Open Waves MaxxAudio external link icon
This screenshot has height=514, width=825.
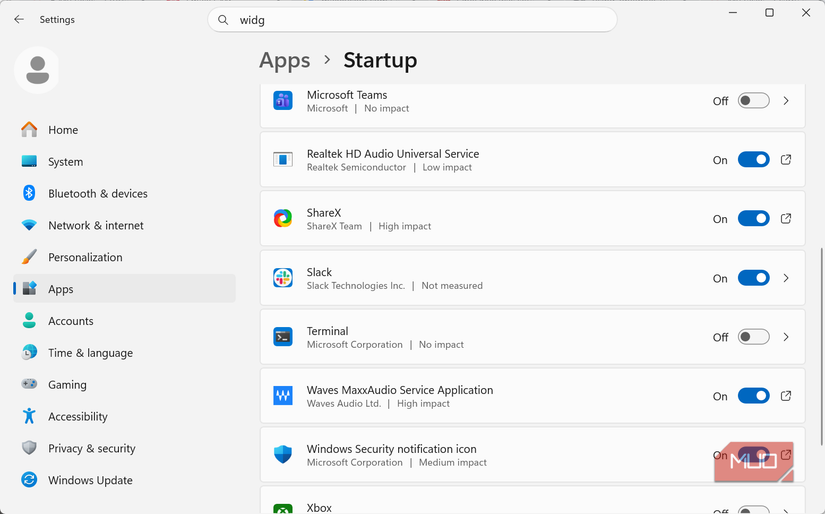[x=786, y=396]
